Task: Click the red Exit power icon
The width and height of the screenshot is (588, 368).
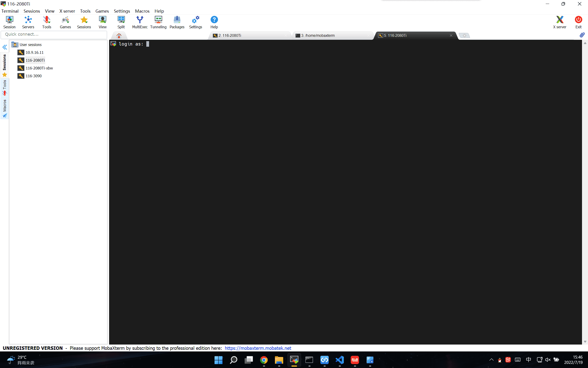Action: (579, 22)
